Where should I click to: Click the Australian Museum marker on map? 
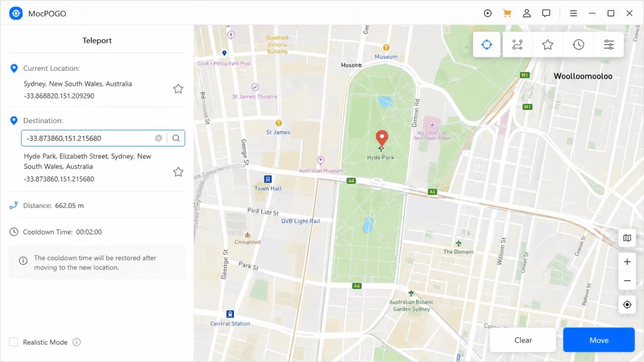pyautogui.click(x=320, y=160)
